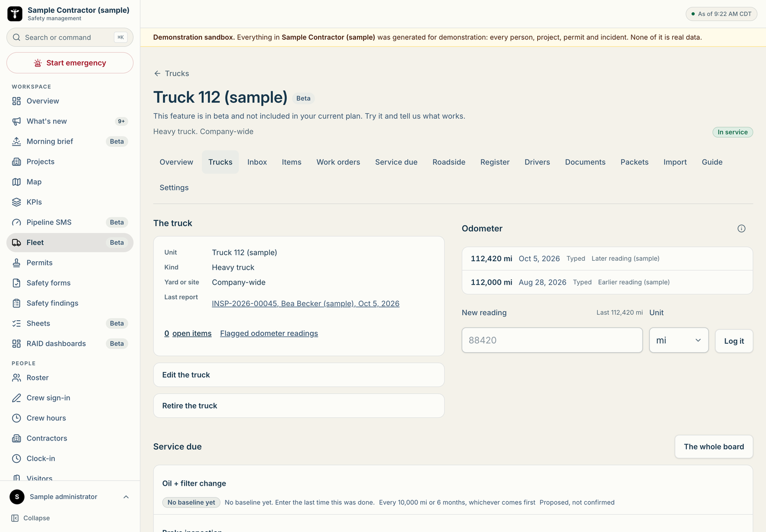766x532 pixels.
Task: Expand the Sample administrator account menu chevron
Action: point(126,497)
